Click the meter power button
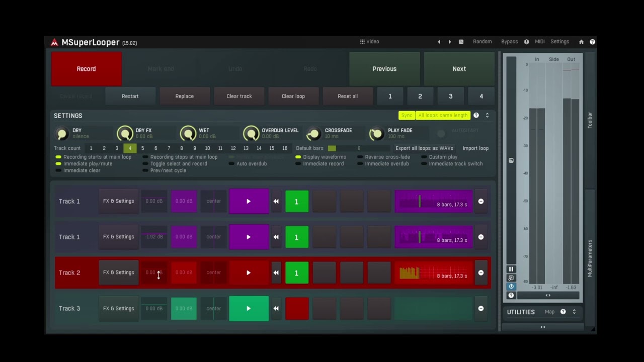The image size is (644, 362). pyautogui.click(x=511, y=287)
